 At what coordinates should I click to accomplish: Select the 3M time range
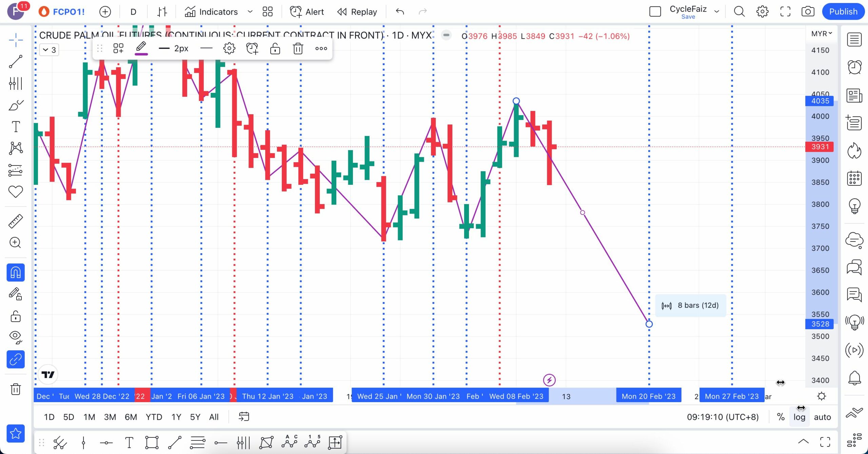pyautogui.click(x=110, y=417)
